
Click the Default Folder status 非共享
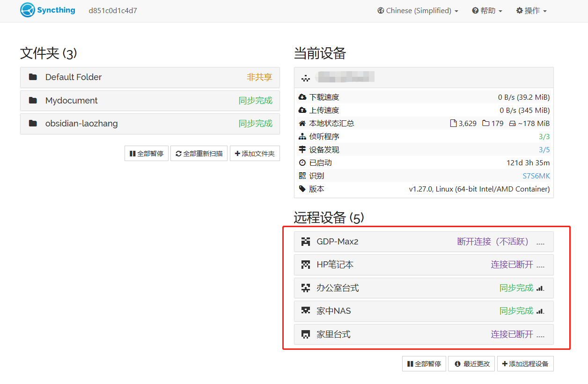[259, 77]
